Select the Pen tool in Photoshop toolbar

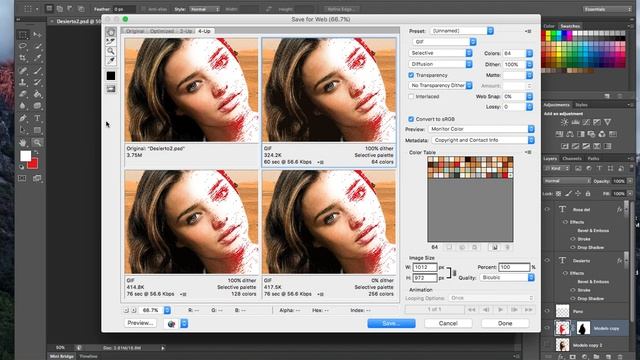pos(23,118)
